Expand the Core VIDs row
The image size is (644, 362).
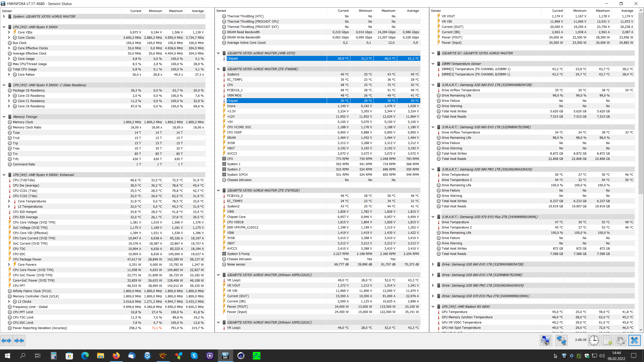(x=9, y=32)
